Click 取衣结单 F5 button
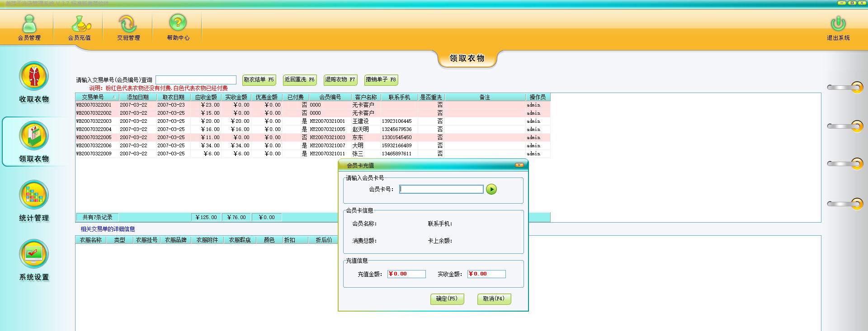868x331 pixels. click(x=259, y=80)
